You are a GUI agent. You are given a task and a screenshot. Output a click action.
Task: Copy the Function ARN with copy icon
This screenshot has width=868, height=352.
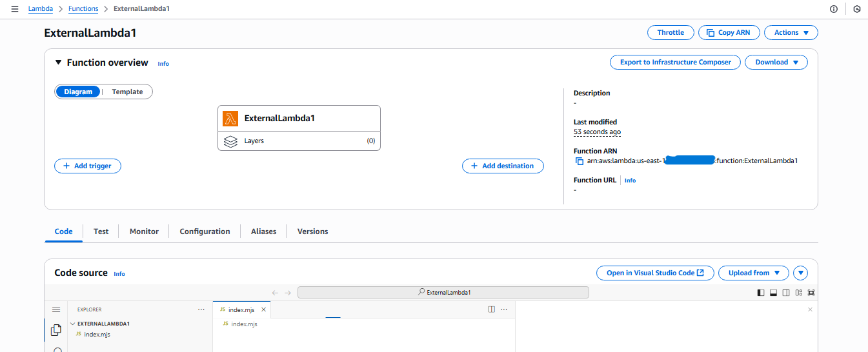(579, 161)
